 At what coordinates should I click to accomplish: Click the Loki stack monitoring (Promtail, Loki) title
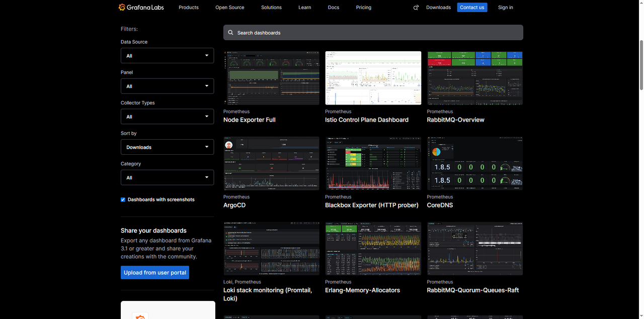click(x=268, y=294)
